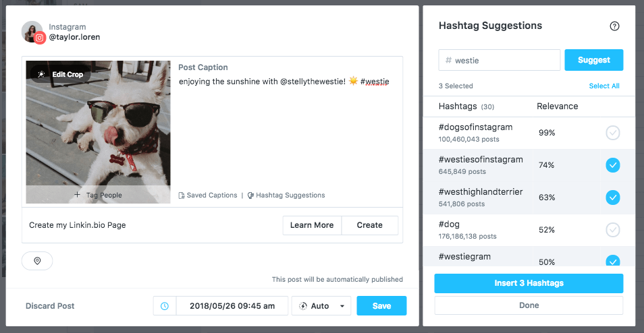The height and width of the screenshot is (333, 644).
Task: Select the #dog hashtag checkbox
Action: point(612,230)
